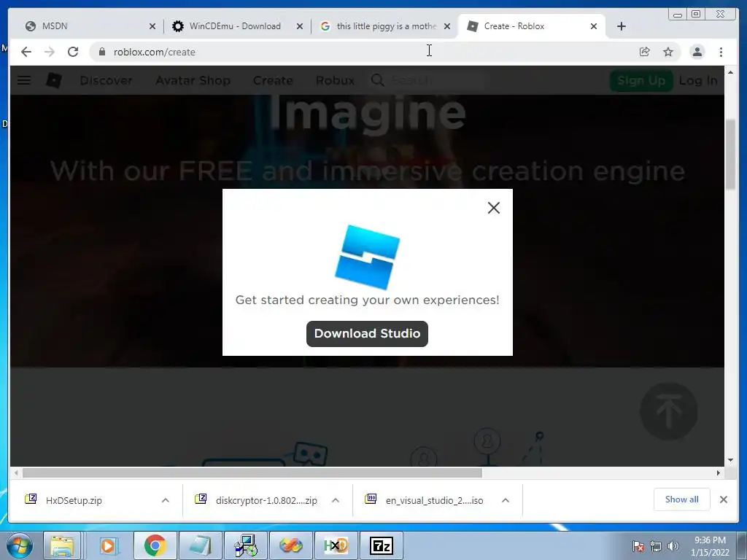The image size is (747, 560).
Task: Close the Google search tab
Action: (x=447, y=27)
